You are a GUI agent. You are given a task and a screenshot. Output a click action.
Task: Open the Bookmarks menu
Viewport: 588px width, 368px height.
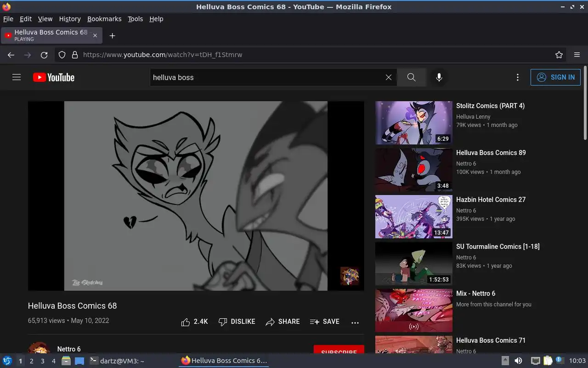(x=104, y=19)
